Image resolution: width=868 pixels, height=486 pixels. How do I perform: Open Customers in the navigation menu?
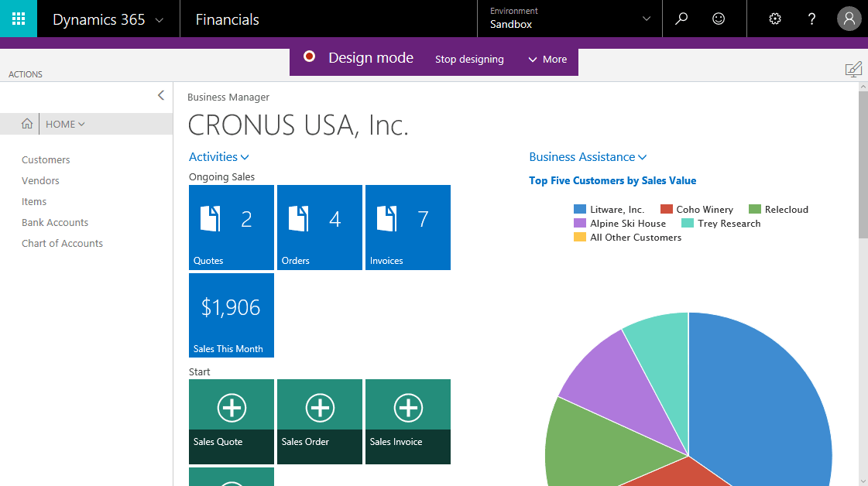(46, 160)
